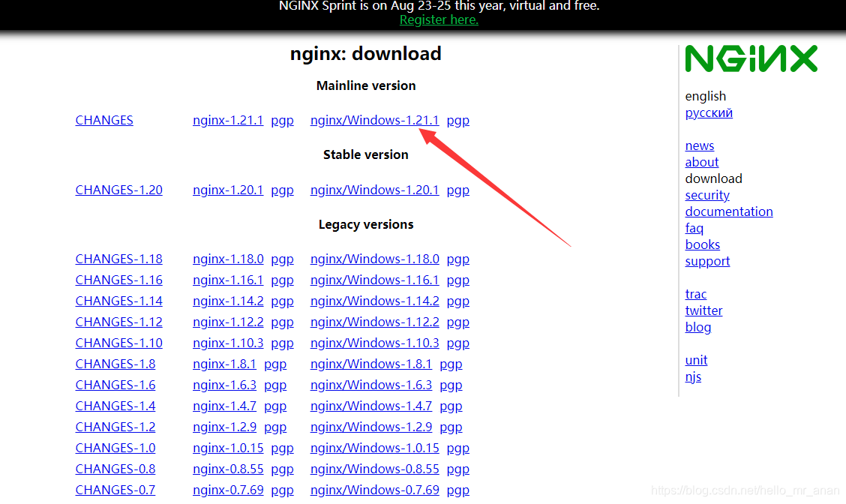Viewport: 846px width, 504px height.
Task: Open pgp signature next to nginx/Windows-1.21.1
Action: (458, 121)
